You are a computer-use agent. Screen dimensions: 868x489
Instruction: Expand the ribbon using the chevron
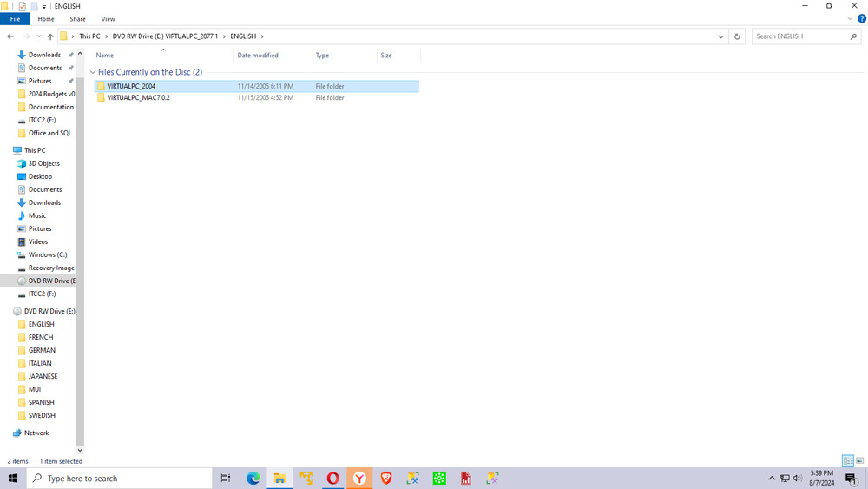pos(850,18)
